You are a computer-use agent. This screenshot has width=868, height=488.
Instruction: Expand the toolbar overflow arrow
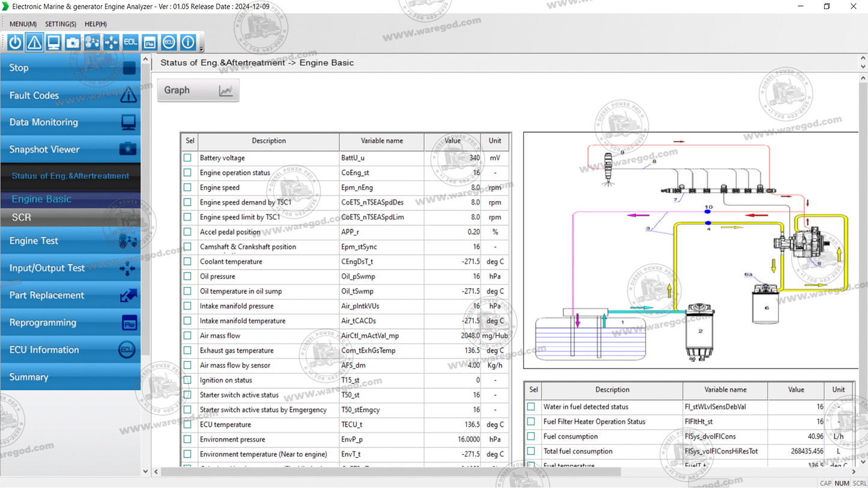pos(201,49)
